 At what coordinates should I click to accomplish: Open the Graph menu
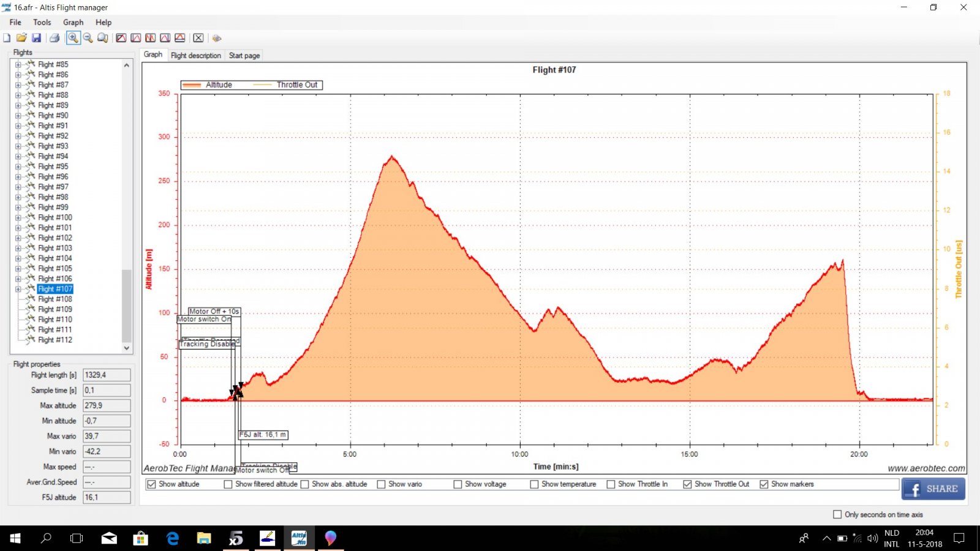[73, 22]
